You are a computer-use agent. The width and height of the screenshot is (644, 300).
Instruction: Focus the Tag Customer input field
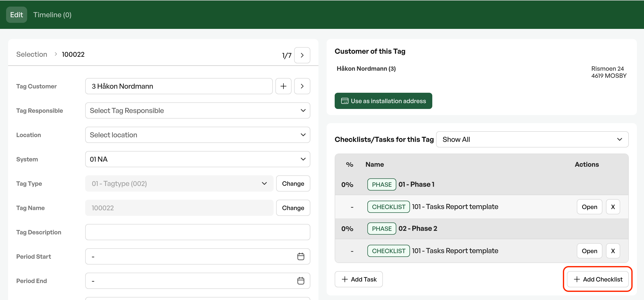click(179, 86)
